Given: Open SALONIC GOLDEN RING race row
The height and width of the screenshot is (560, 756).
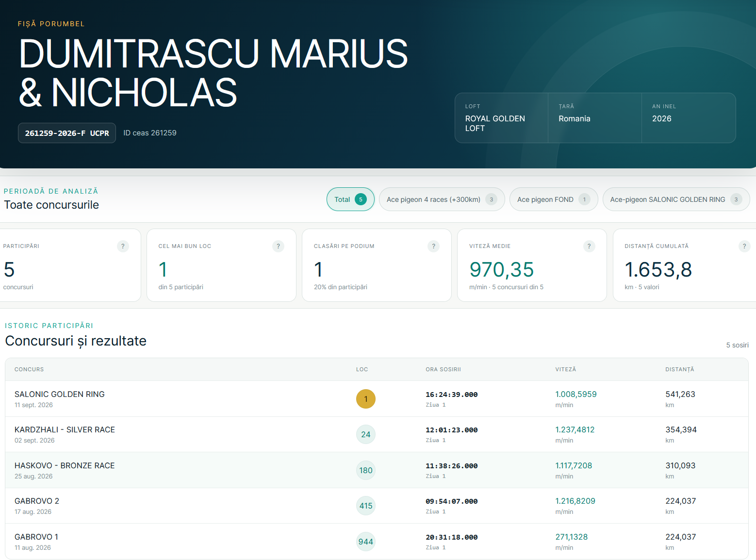Looking at the screenshot, I should coord(377,399).
